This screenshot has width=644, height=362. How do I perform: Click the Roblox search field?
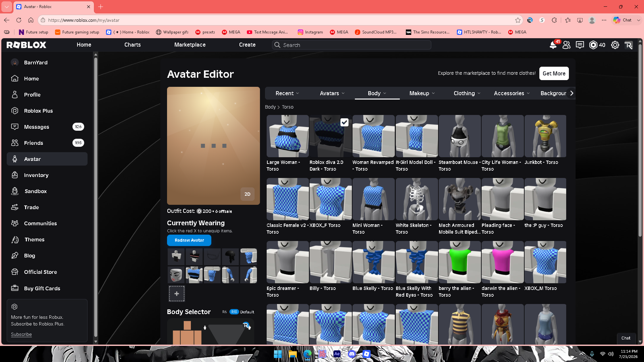point(352,45)
